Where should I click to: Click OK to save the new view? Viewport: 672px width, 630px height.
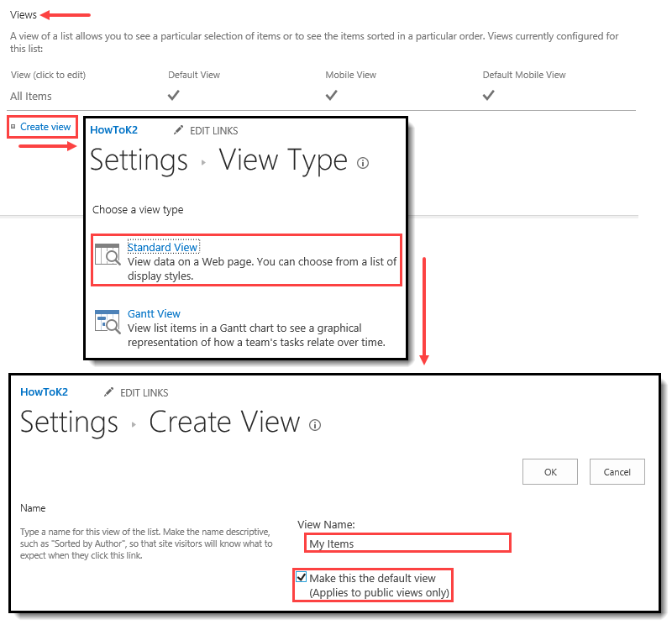(x=550, y=471)
